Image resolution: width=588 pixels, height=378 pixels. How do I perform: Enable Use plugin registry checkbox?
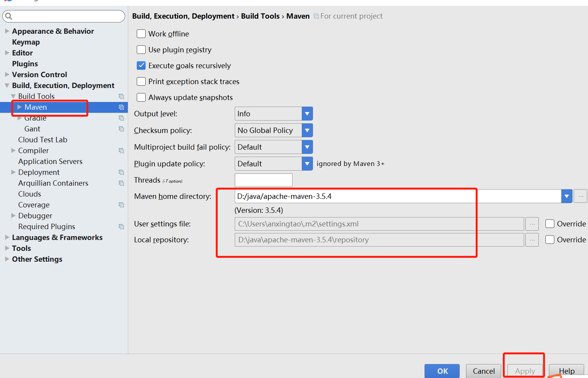click(x=141, y=50)
